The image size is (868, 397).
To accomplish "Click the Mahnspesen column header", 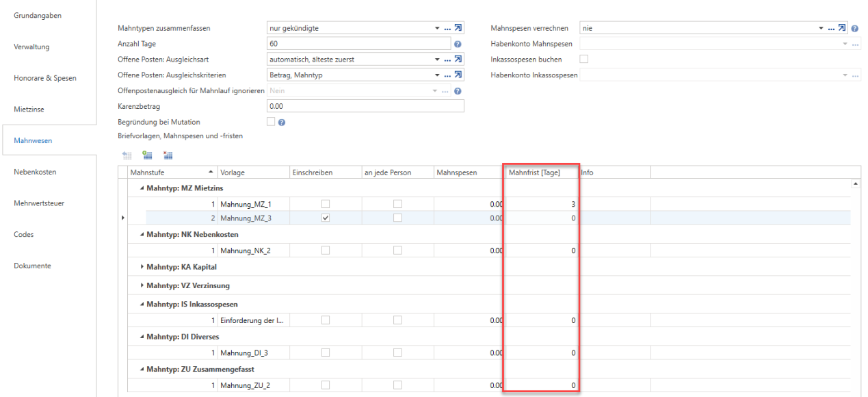I will [469, 172].
